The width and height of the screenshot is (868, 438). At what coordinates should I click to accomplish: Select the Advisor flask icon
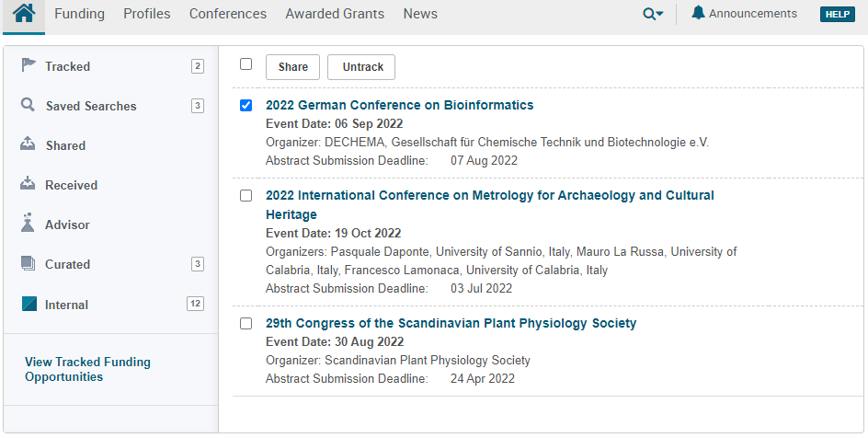click(x=29, y=224)
